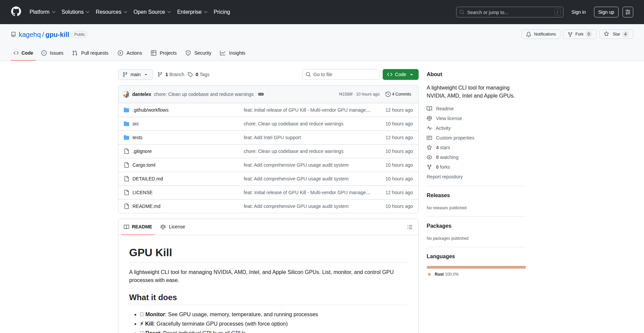
Task: Click dantelex author name link
Action: tap(142, 94)
